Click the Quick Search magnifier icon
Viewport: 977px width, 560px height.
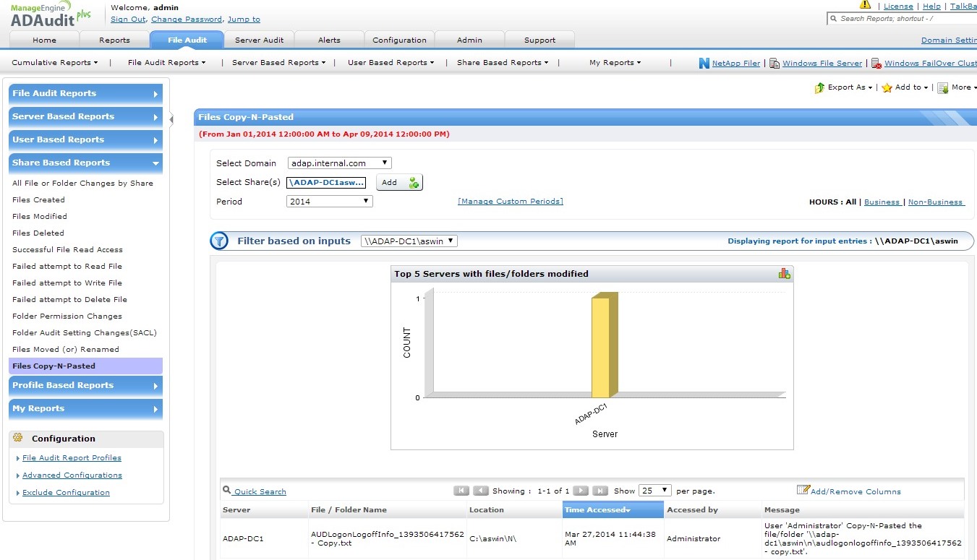pos(226,490)
